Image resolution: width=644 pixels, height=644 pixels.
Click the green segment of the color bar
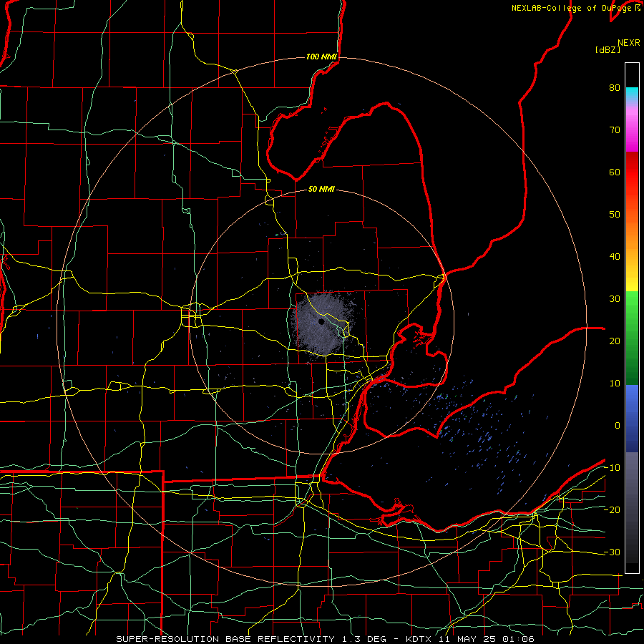click(x=632, y=338)
